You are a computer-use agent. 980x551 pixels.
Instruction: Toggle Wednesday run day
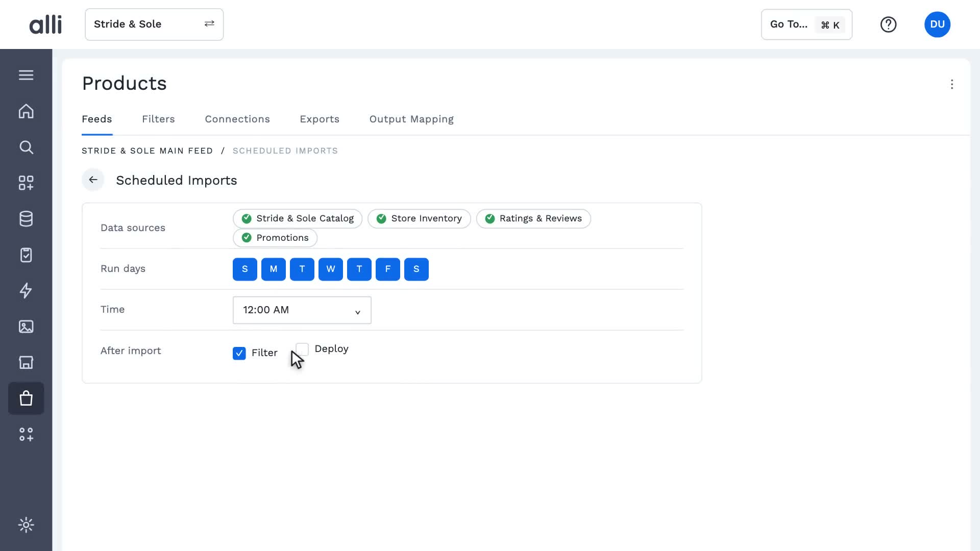point(331,269)
